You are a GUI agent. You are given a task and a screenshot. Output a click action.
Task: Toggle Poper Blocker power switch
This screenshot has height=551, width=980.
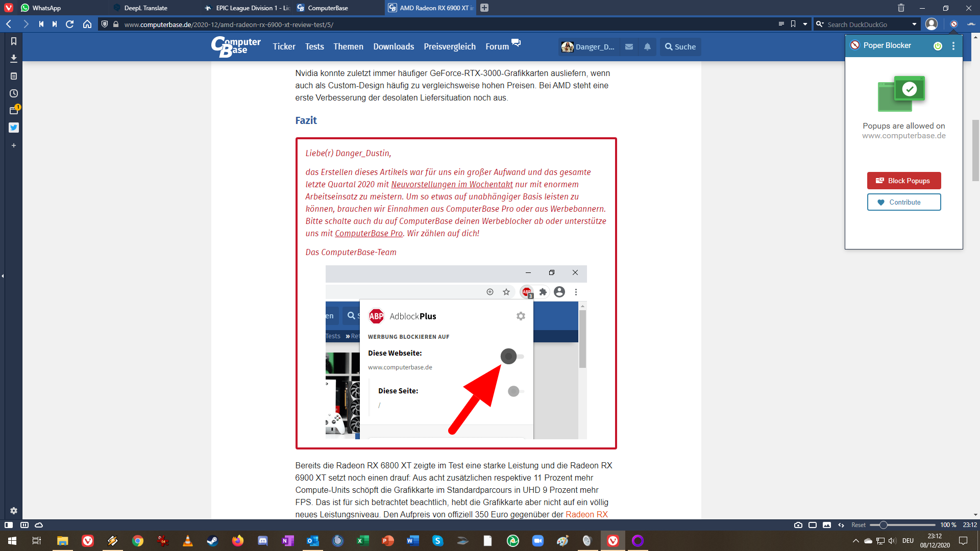[938, 46]
